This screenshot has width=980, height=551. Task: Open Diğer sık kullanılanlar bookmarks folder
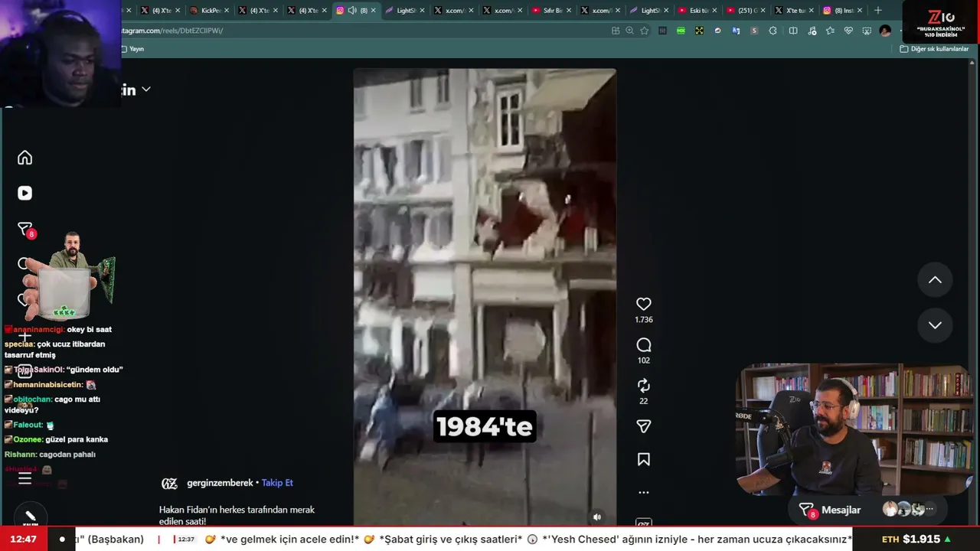934,49
